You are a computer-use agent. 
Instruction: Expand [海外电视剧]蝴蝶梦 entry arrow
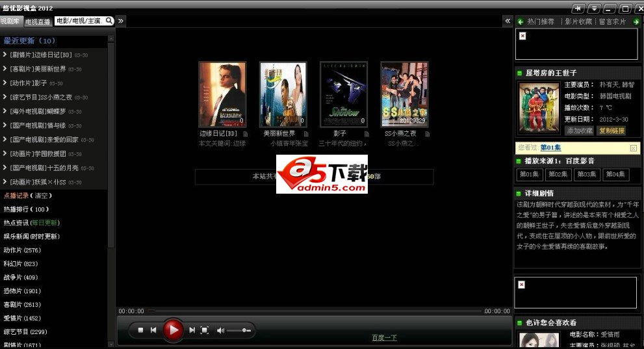5,111
